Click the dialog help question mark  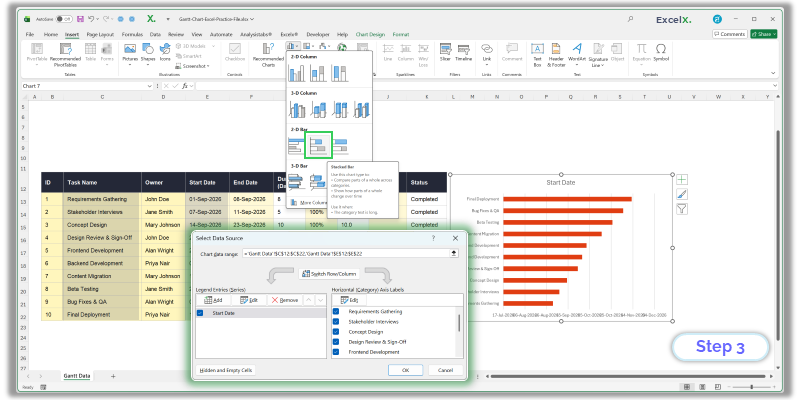coord(434,238)
